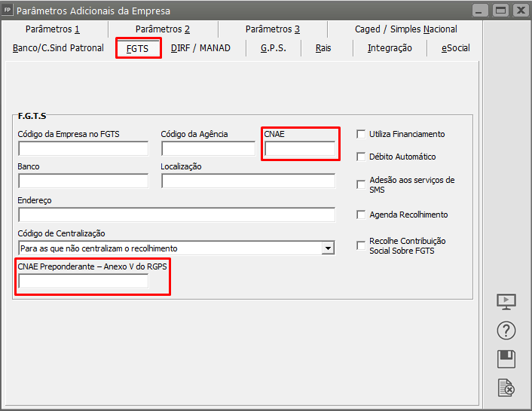
Task: Toggle Débito Automático checkbox
Action: 361,157
